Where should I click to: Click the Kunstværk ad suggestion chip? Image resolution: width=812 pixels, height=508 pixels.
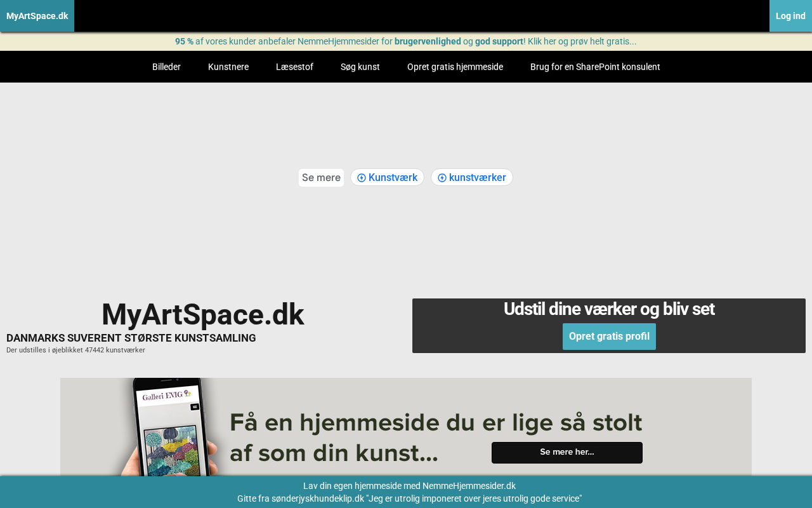click(x=387, y=177)
